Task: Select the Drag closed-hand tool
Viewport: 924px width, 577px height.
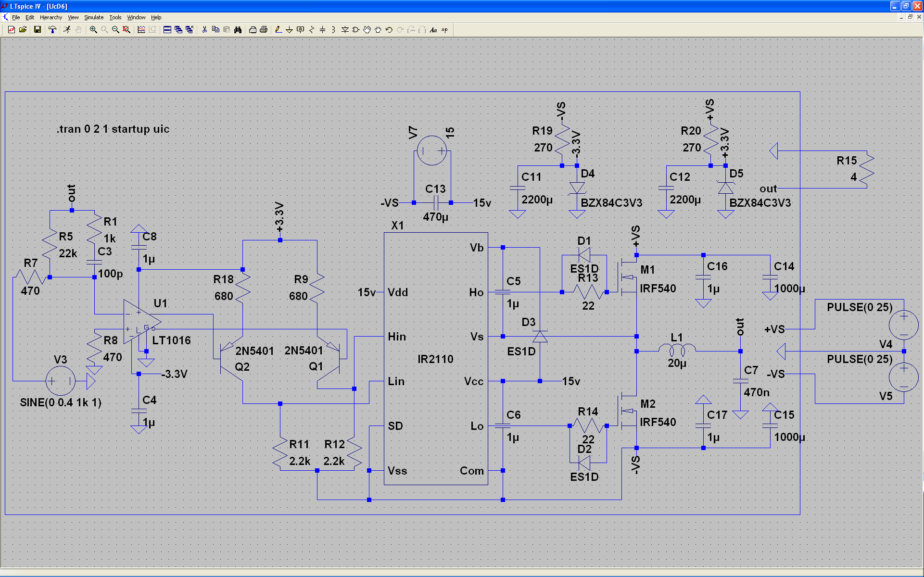Action: (378, 30)
